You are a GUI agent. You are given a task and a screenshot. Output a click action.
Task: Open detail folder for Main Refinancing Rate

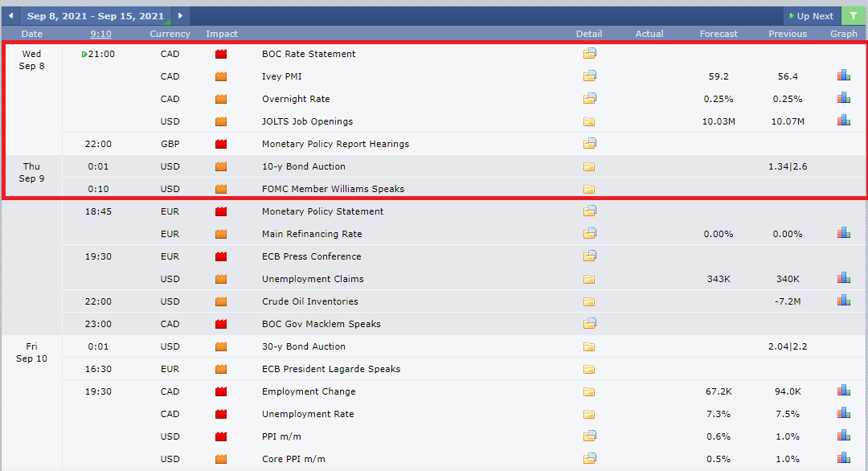[x=590, y=234]
